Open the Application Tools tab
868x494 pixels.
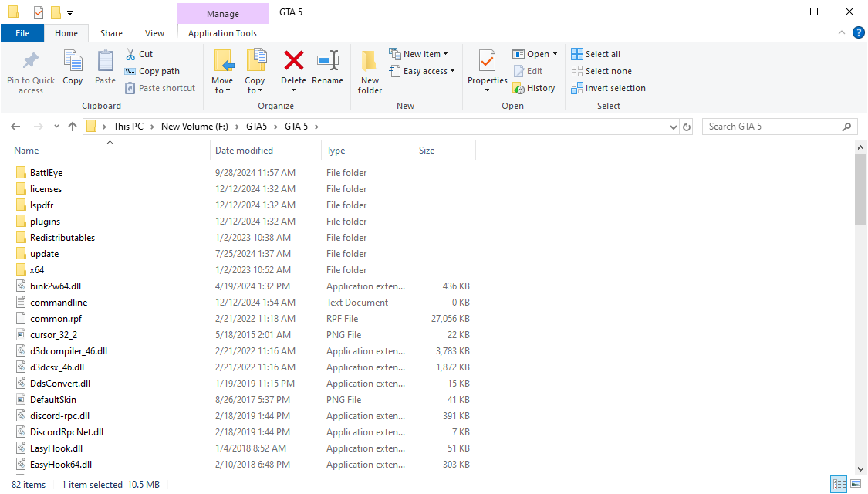[222, 33]
